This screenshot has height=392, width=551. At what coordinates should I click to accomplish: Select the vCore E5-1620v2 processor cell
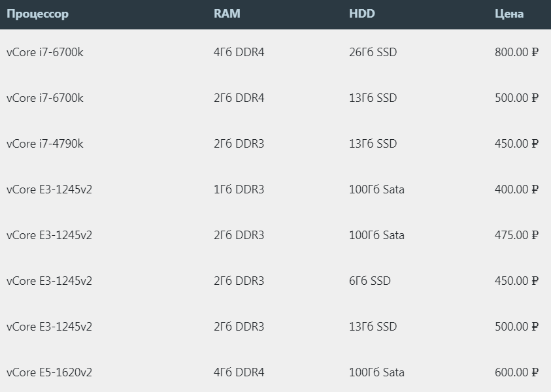pos(49,372)
